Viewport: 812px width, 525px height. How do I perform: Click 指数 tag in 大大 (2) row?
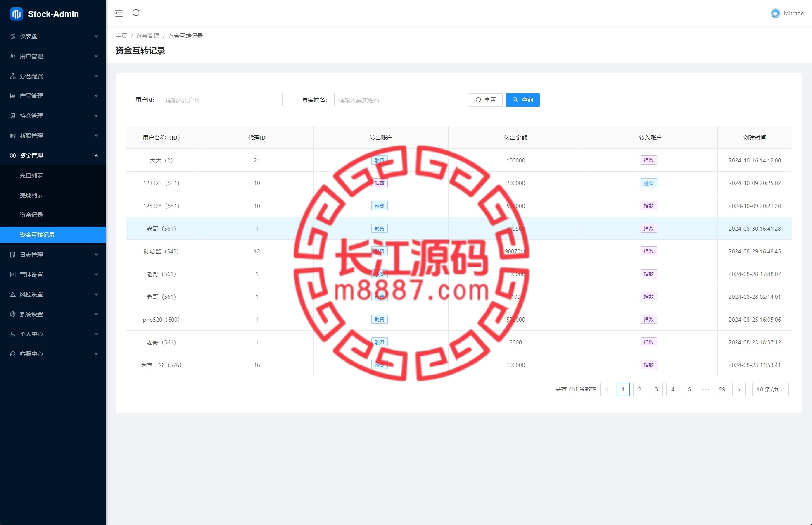[x=649, y=160]
